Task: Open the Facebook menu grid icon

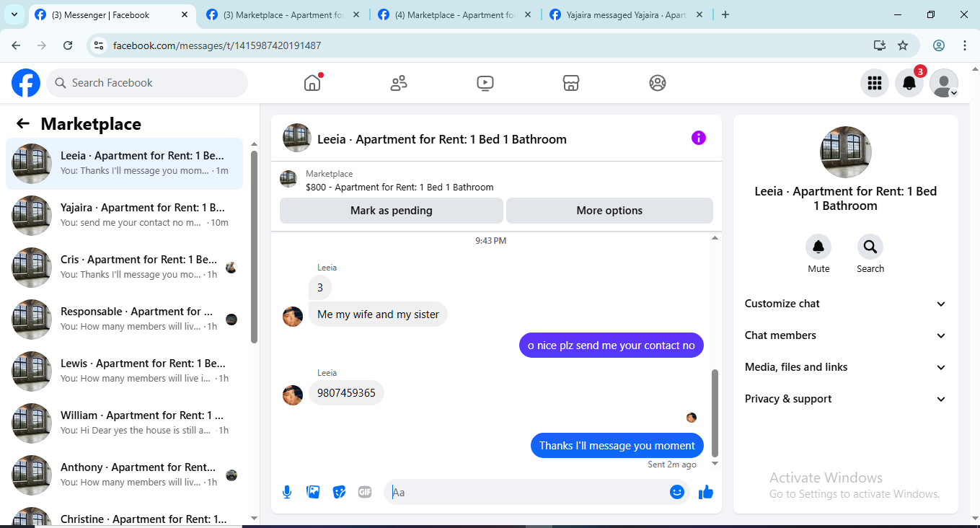Action: [x=875, y=83]
